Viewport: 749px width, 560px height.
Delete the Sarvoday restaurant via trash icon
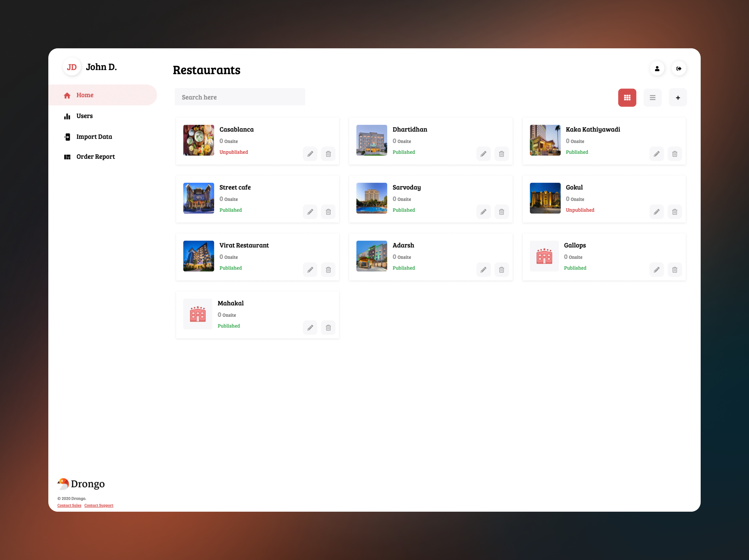point(501,212)
